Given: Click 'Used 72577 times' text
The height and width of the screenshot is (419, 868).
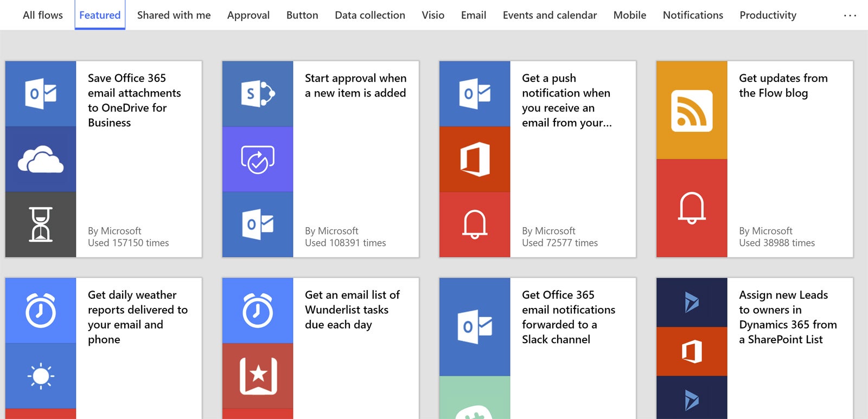Looking at the screenshot, I should (x=560, y=243).
